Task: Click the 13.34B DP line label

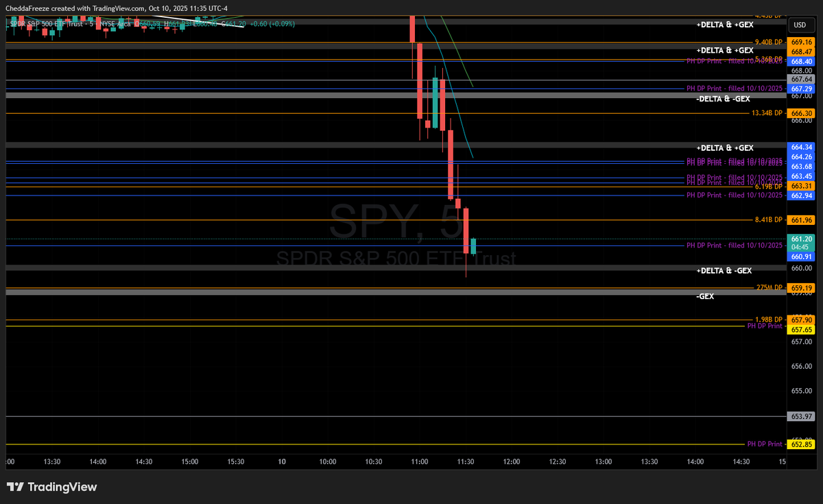Action: pos(767,113)
